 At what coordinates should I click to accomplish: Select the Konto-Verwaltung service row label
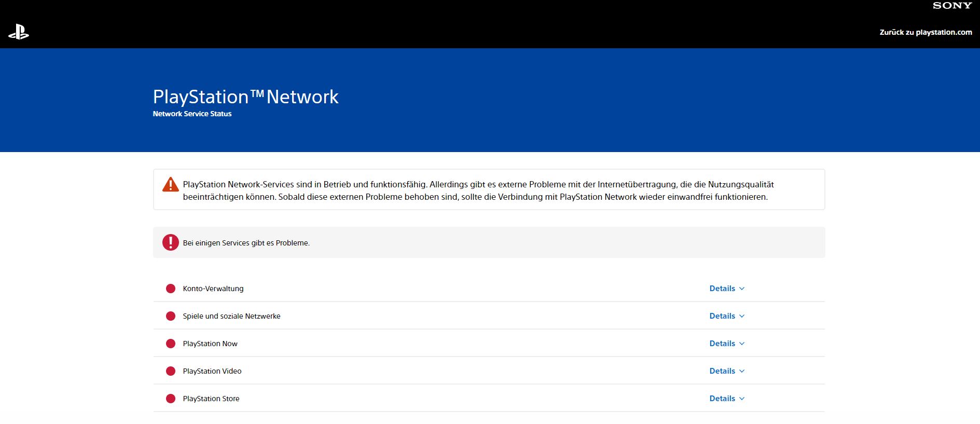pyautogui.click(x=213, y=289)
